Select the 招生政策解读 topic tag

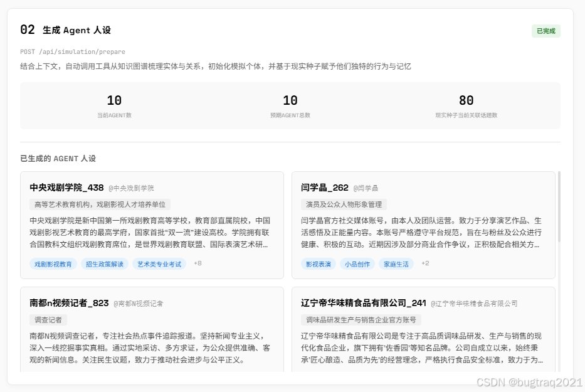(x=105, y=264)
